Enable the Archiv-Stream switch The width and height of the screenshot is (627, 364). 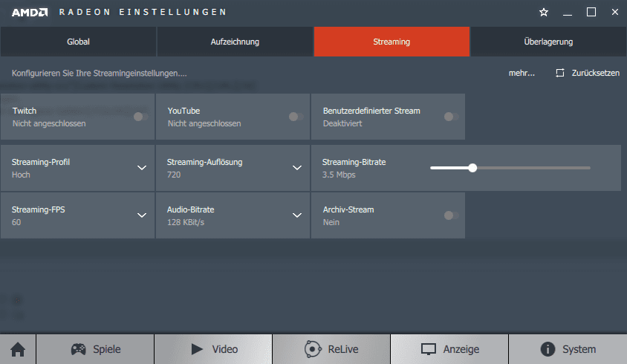click(452, 215)
